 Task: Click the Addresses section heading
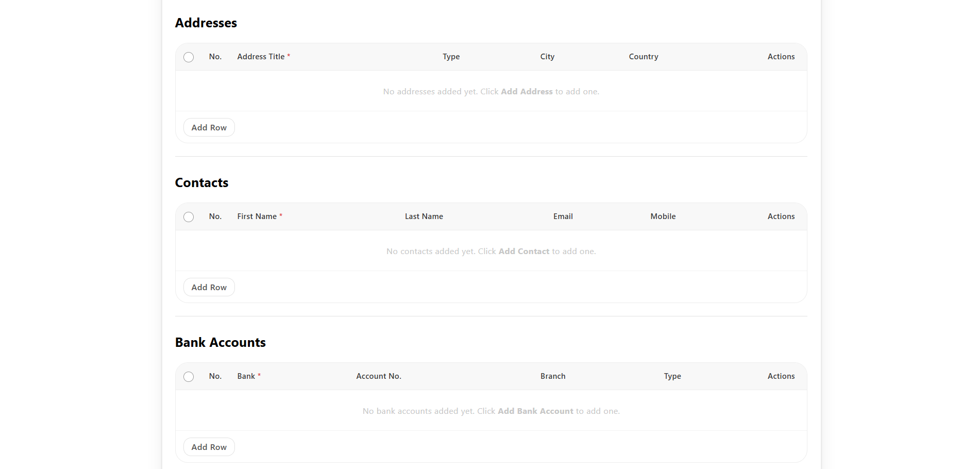coord(206,23)
